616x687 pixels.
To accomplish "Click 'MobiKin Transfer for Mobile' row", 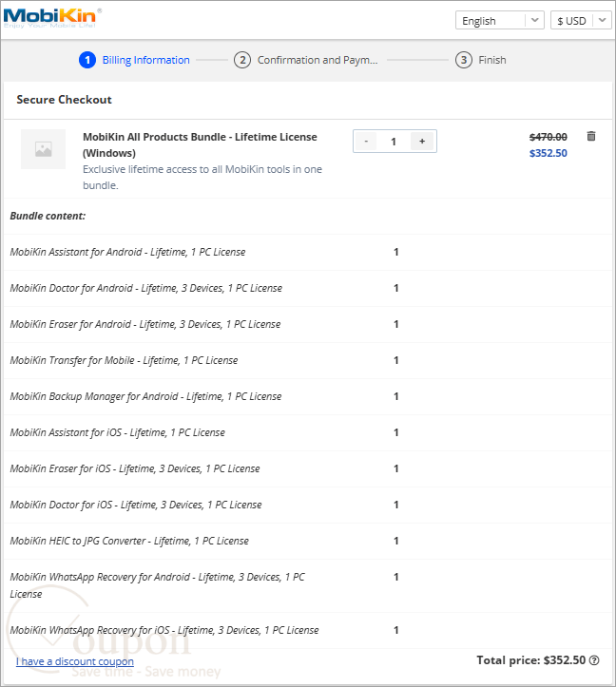I will tap(308, 360).
